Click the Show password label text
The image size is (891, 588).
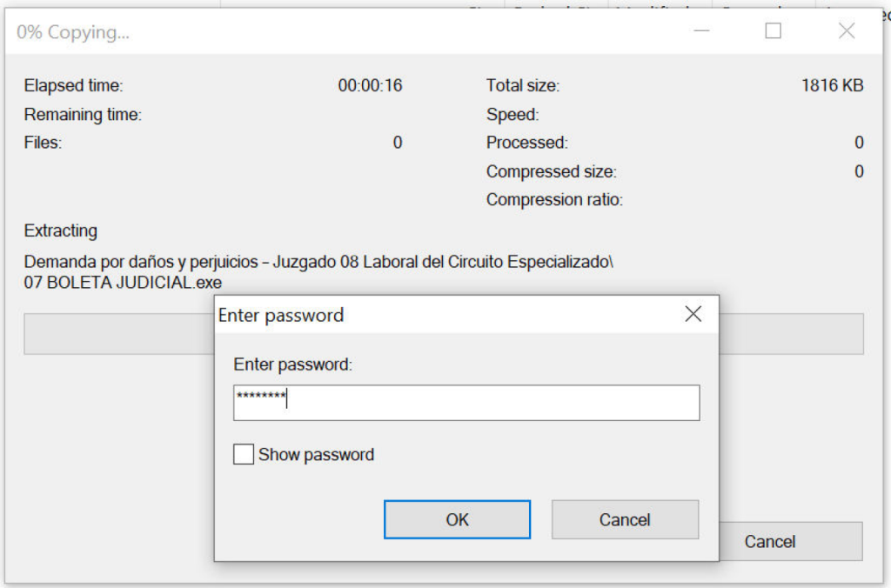click(316, 454)
